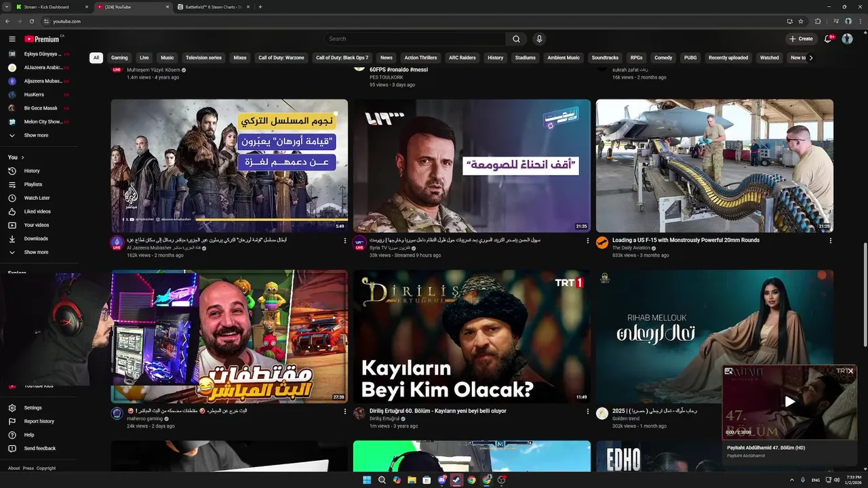Expand miniplayer back to full watch page

click(x=728, y=371)
